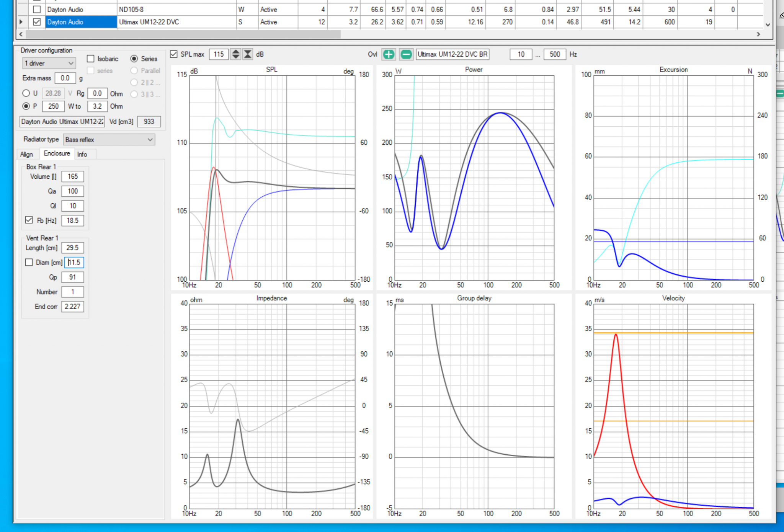The image size is (784, 532).
Task: Click the SPL max auto-fit hourglass icon
Action: tap(248, 54)
